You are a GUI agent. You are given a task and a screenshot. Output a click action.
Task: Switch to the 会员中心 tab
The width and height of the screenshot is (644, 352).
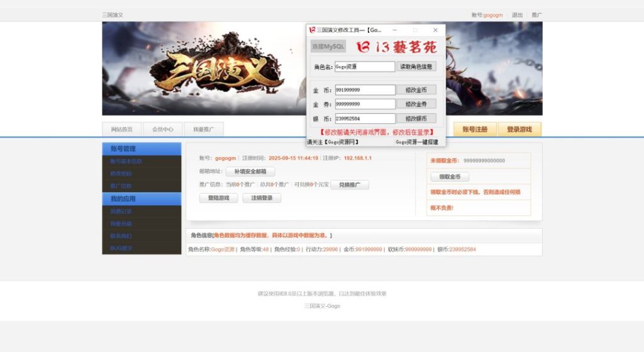pos(163,129)
